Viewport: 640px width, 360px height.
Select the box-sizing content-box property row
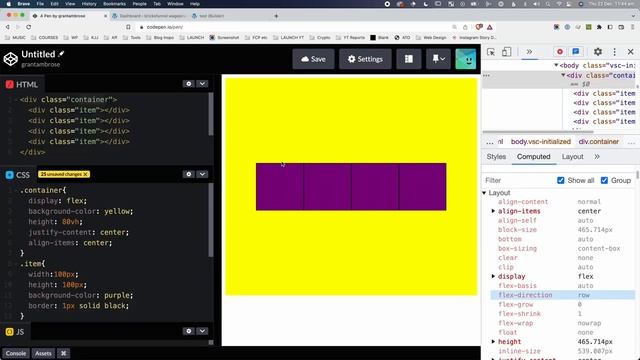point(563,249)
